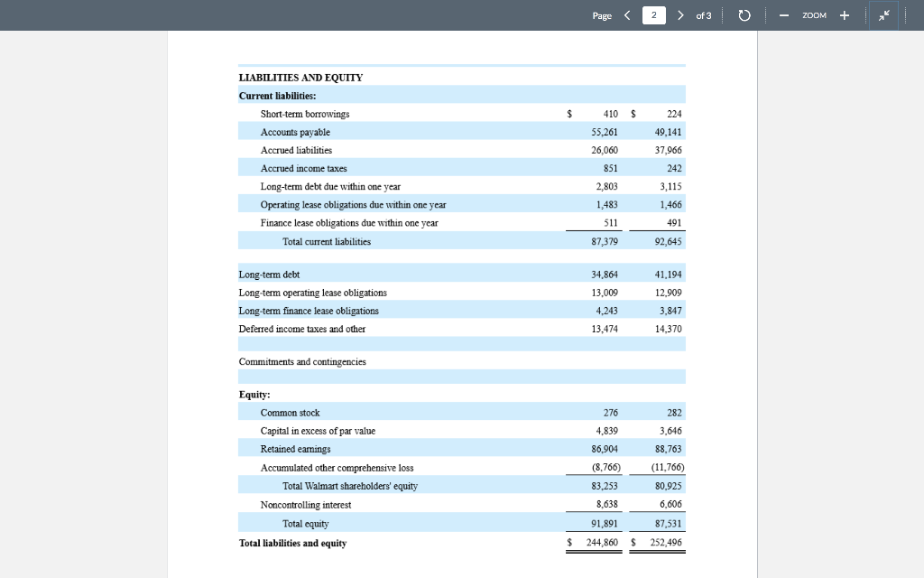The image size is (924, 578).
Task: Select the Commitments and contingencies text
Action: 301,361
